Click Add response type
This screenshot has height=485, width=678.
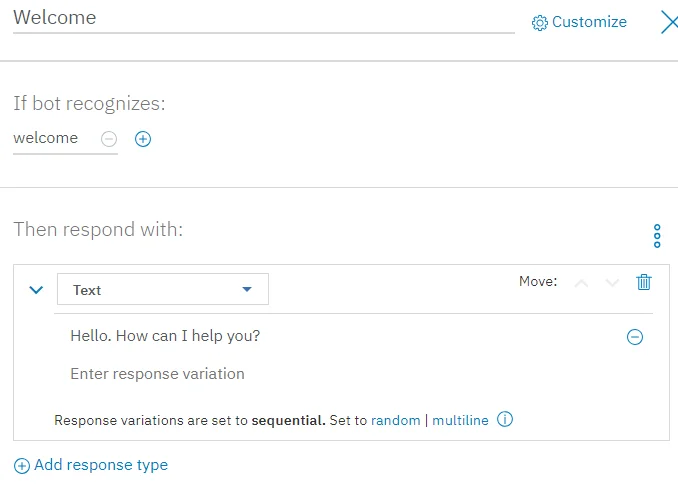[x=91, y=465]
